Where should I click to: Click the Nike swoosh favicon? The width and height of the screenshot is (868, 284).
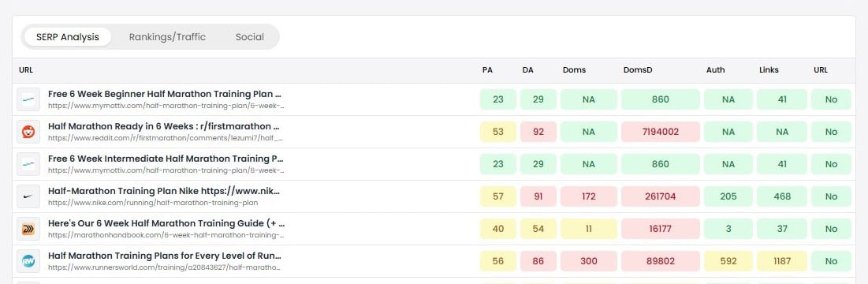28,196
